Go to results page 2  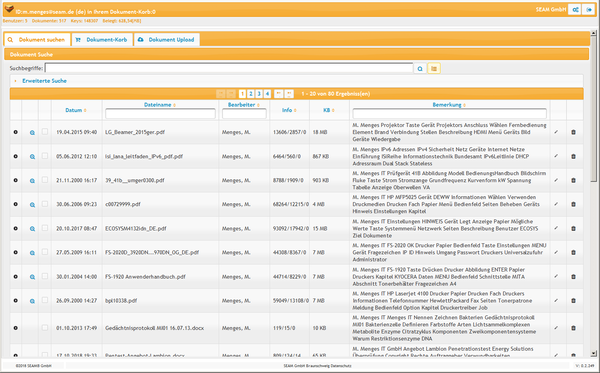click(251, 94)
